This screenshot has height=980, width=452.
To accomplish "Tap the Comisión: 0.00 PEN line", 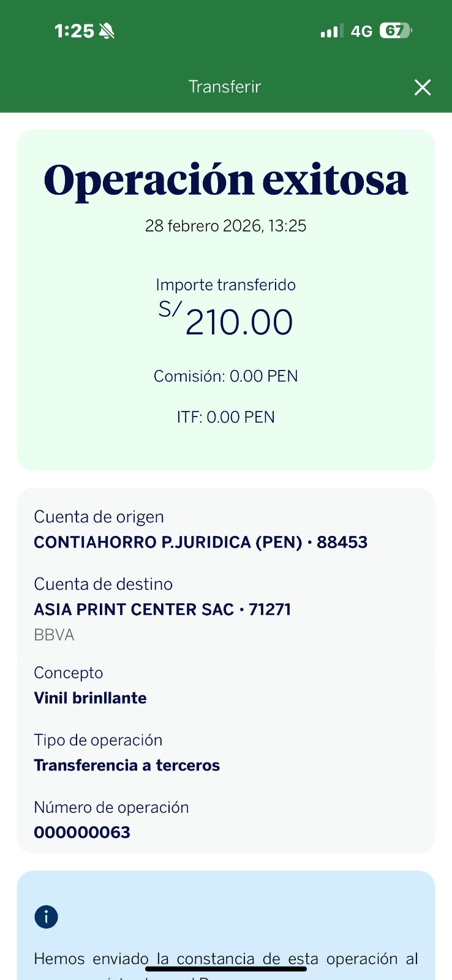I will [225, 376].
